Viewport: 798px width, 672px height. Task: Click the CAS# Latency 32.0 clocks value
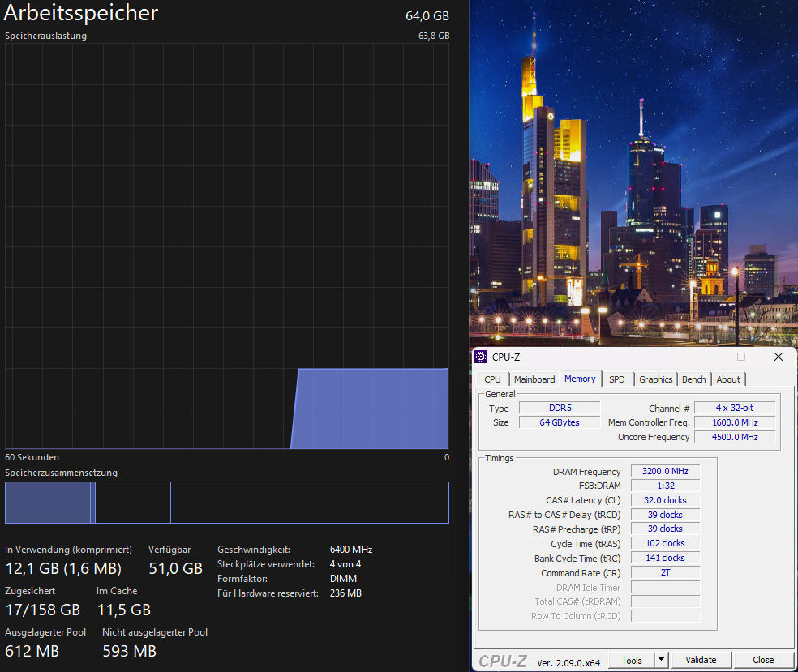(x=665, y=500)
